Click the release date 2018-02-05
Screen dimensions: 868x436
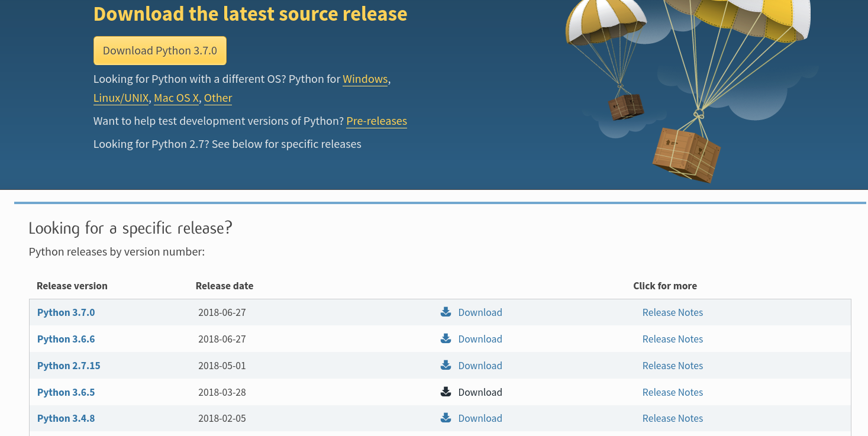click(x=222, y=418)
